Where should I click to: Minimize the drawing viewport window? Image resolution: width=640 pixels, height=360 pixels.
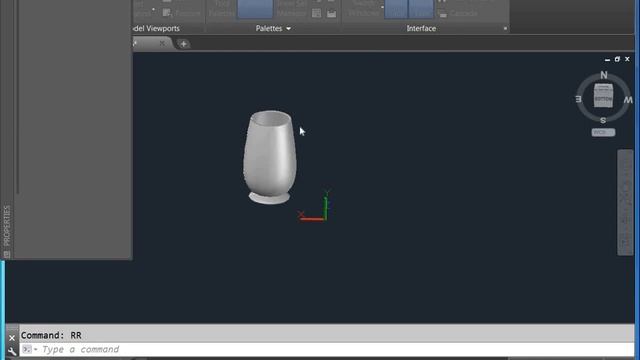[607, 60]
